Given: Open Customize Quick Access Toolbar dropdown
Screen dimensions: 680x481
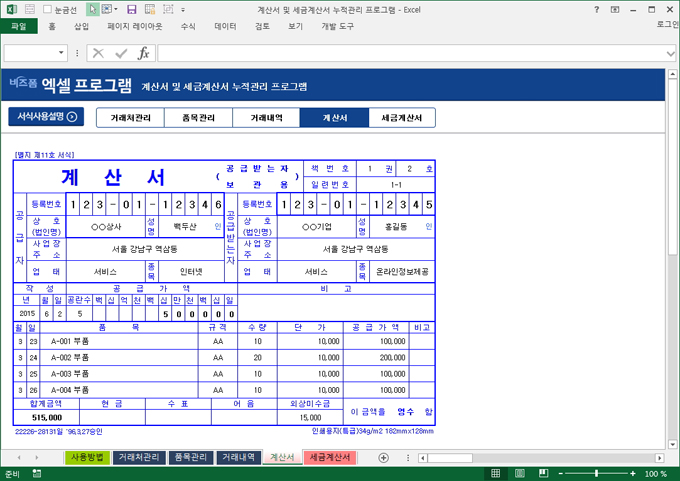Looking at the screenshot, I should click(183, 10).
